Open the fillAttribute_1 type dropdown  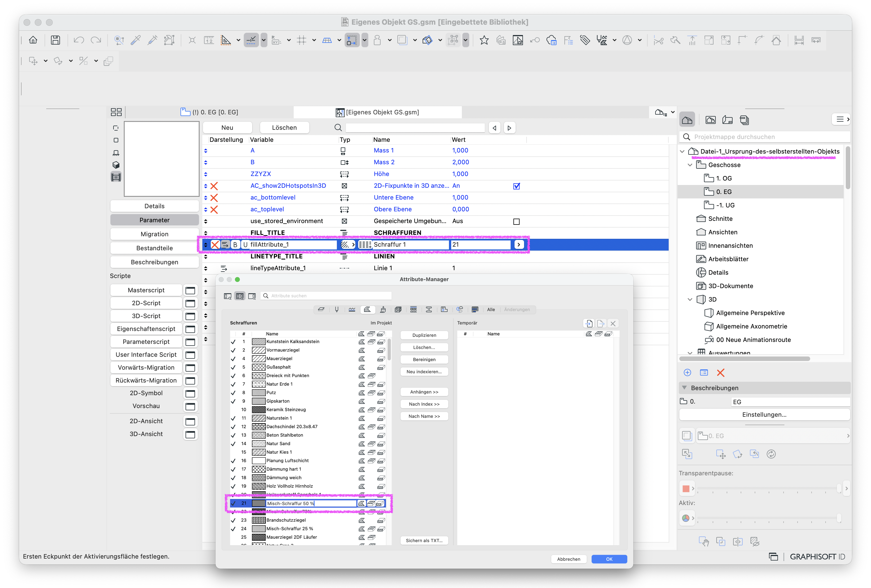(348, 245)
